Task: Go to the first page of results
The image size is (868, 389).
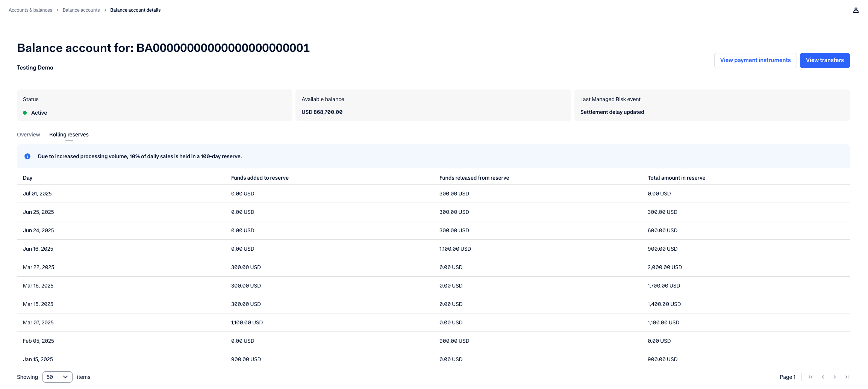Action: (x=811, y=377)
